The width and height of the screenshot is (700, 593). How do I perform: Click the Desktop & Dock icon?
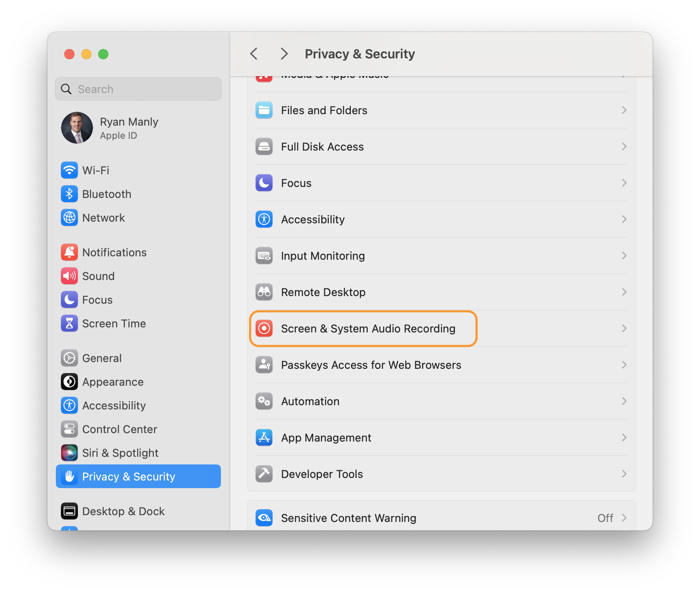69,511
